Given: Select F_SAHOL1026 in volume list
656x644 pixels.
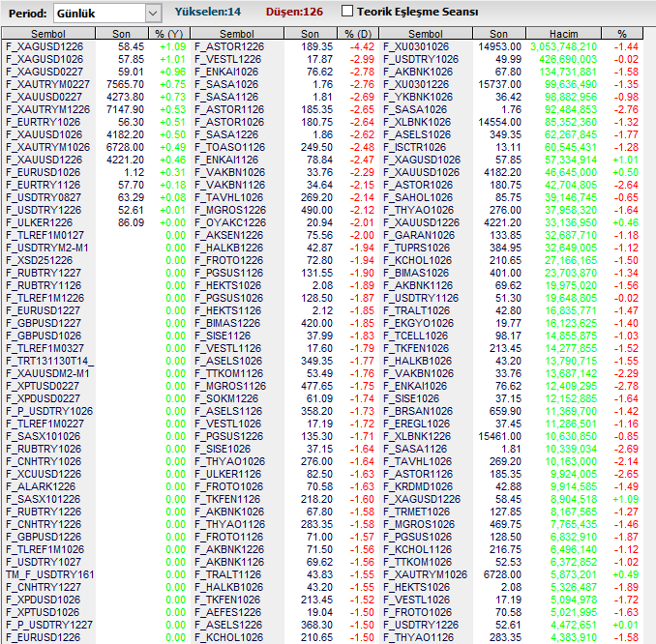Looking at the screenshot, I should 418,197.
